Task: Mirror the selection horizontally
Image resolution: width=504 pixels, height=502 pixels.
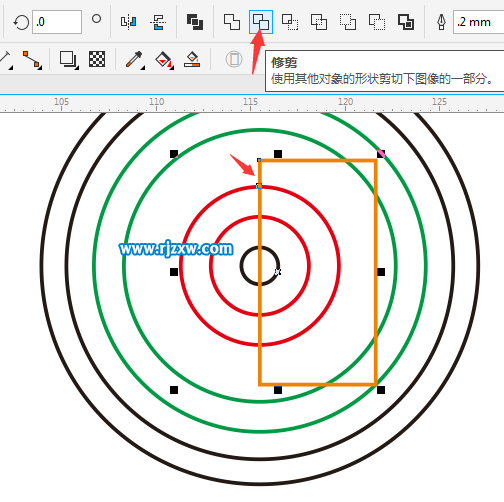Action: tap(129, 22)
